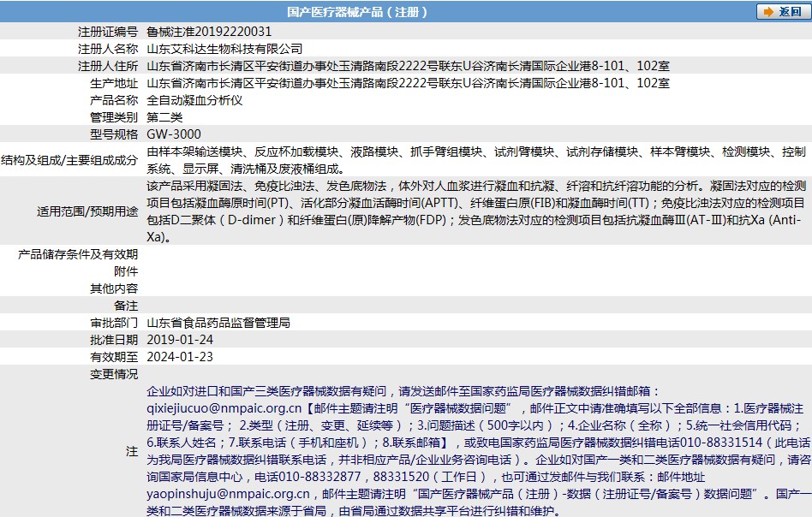Click the 生产地址 address value
This screenshot has width=812, height=517.
pos(408,83)
